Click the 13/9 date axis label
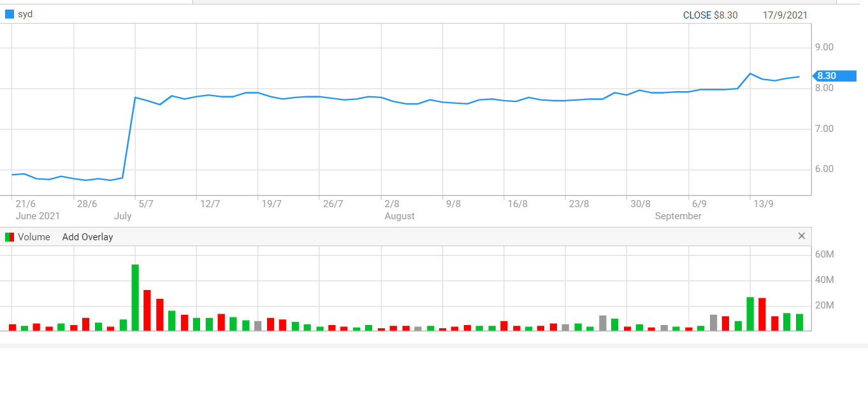 point(763,204)
